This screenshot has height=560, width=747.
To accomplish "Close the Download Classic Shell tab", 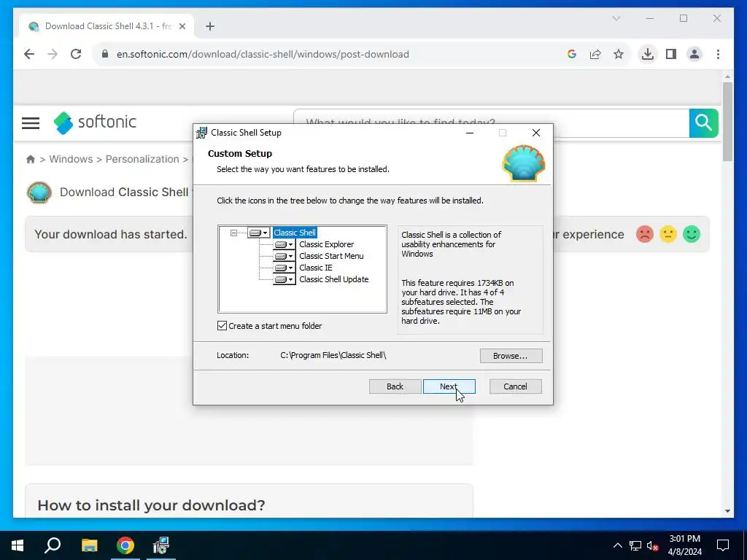I will tap(182, 26).
